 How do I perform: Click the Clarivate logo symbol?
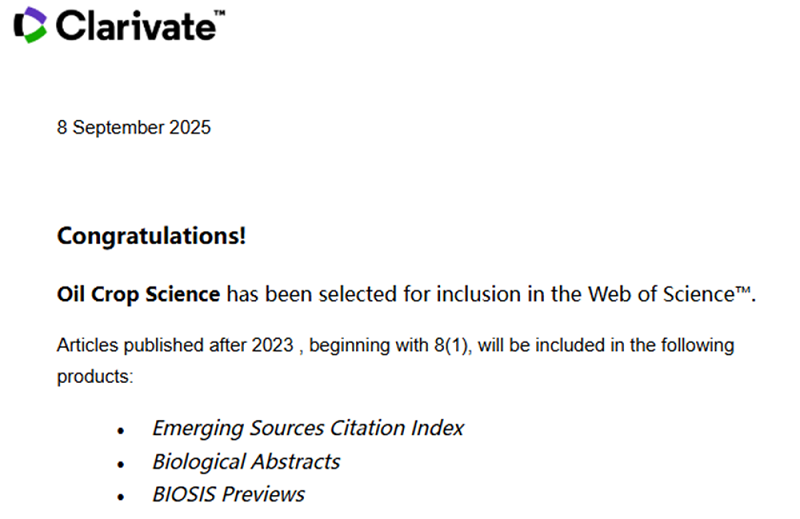pyautogui.click(x=31, y=25)
